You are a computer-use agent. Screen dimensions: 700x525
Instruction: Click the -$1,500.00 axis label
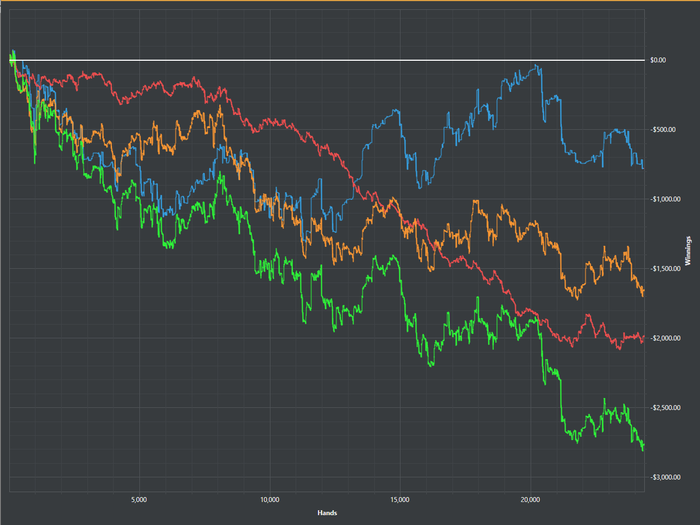point(665,268)
